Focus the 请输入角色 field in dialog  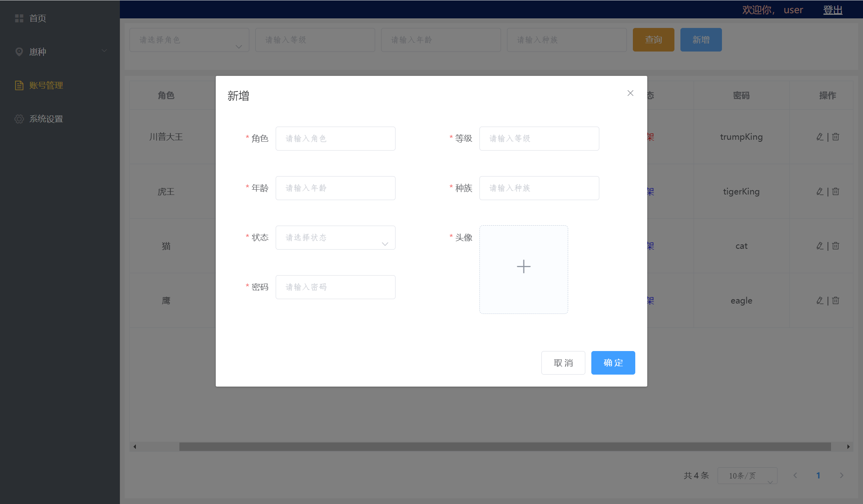coord(336,139)
